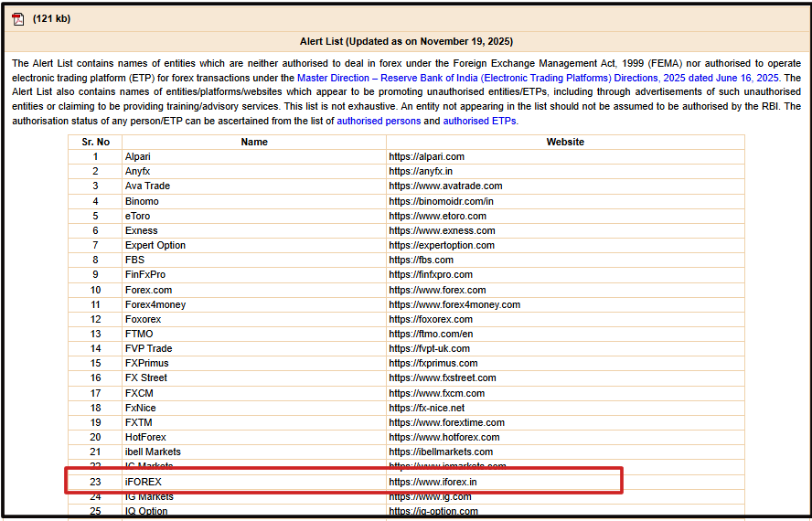Click the URL https://www.ig.com
Viewport: 812px width, 521px height.
430,496
